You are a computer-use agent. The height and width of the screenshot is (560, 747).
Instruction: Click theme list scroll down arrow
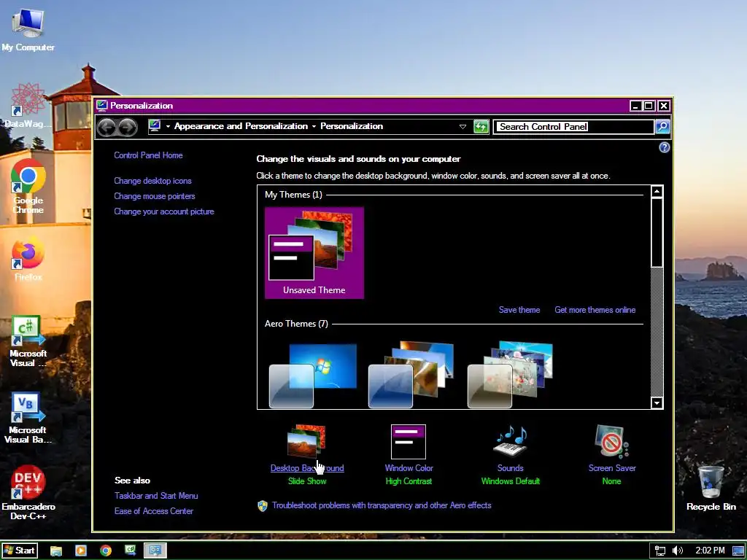[657, 402]
